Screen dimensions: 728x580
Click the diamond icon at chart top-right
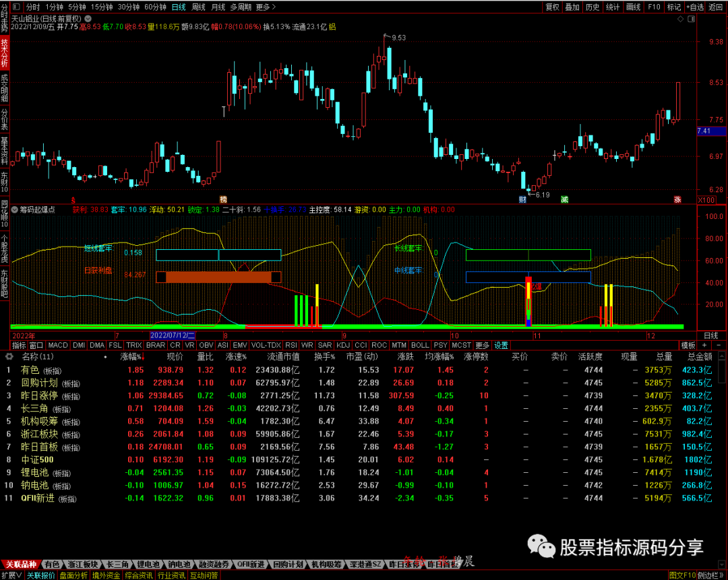pos(680,19)
